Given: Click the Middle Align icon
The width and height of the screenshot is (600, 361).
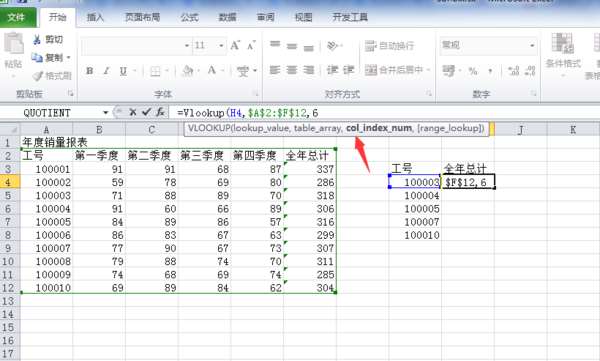Looking at the screenshot, I should pyautogui.click(x=292, y=46).
